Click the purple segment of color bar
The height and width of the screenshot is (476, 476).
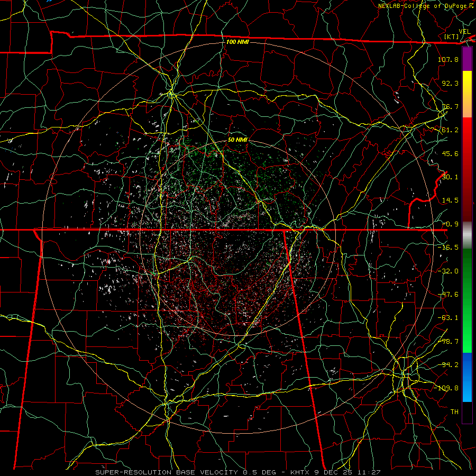(467, 59)
